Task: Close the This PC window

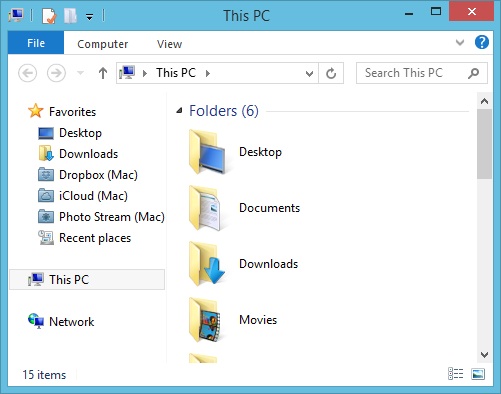Action: coord(471,12)
